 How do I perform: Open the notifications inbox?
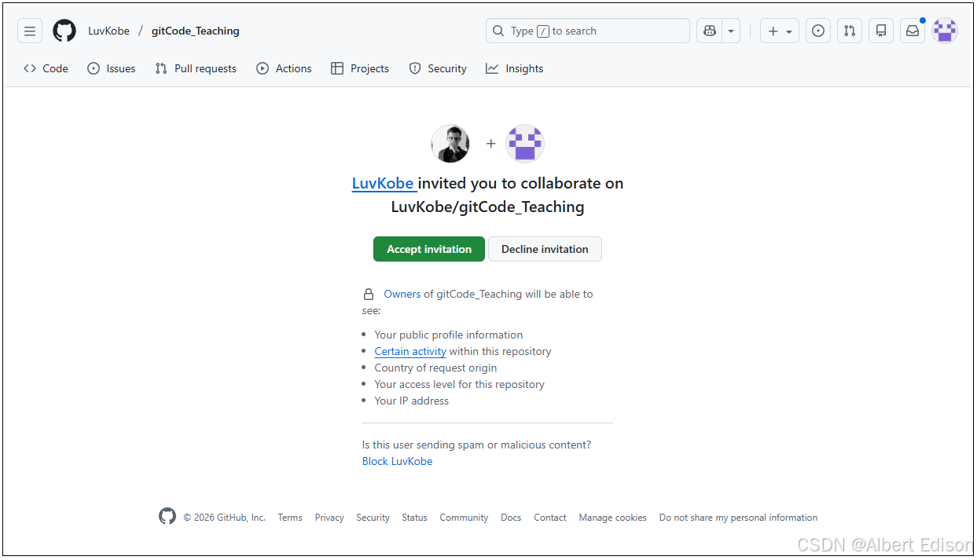click(x=913, y=31)
